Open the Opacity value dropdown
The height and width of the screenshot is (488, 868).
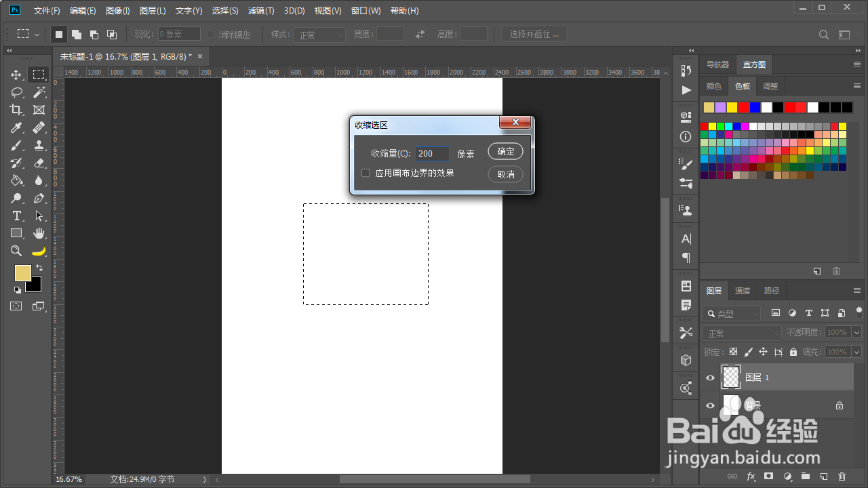coord(856,333)
